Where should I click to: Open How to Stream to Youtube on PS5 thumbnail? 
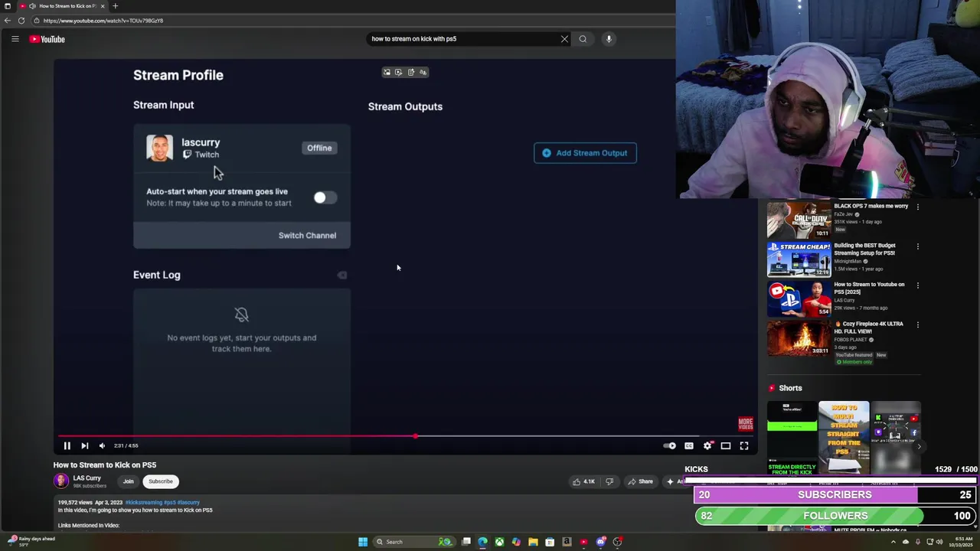(798, 298)
